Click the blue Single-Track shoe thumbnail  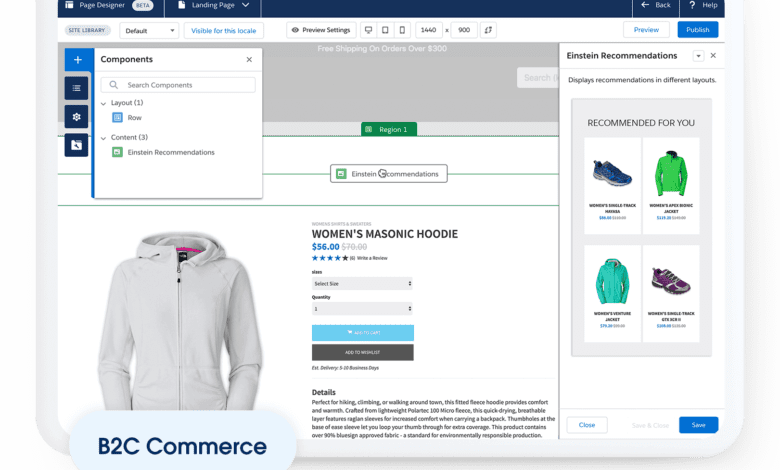click(x=612, y=173)
